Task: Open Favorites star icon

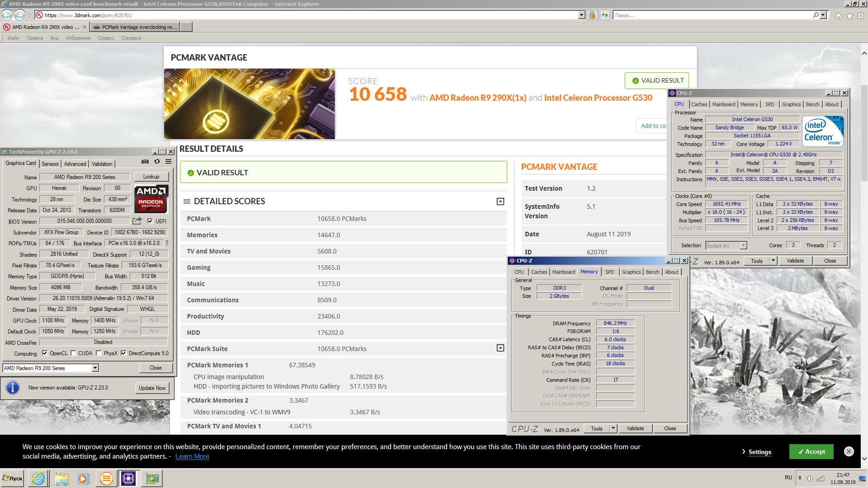Action: click(x=849, y=16)
